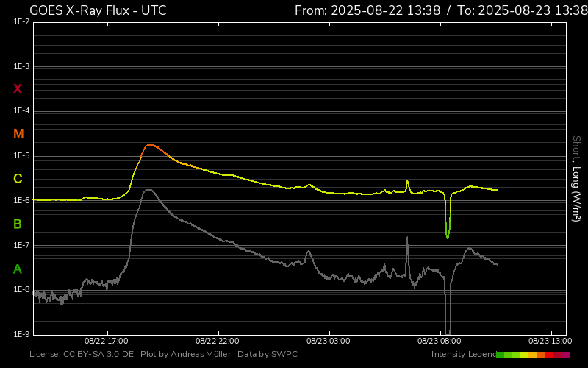The height and width of the screenshot is (368, 588).
Task: Click the 1E-2 y-axis label
Action: point(21,22)
